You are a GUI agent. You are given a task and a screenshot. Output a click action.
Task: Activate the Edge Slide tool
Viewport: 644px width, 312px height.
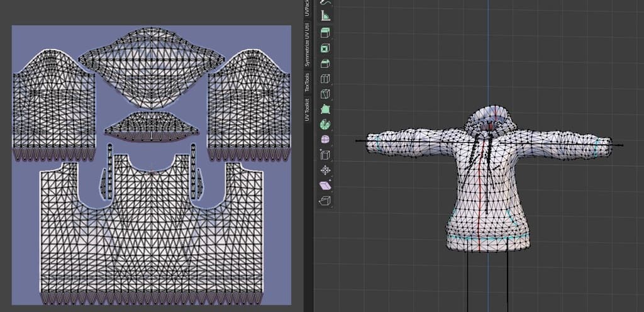(x=326, y=155)
